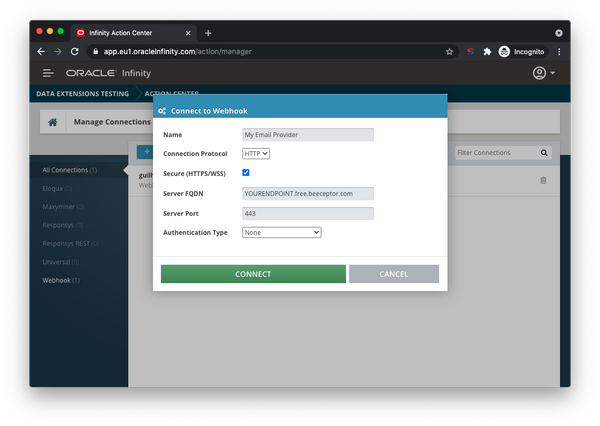Click the plus add connection button
Viewport: 600px width, 426px height.
coord(145,152)
